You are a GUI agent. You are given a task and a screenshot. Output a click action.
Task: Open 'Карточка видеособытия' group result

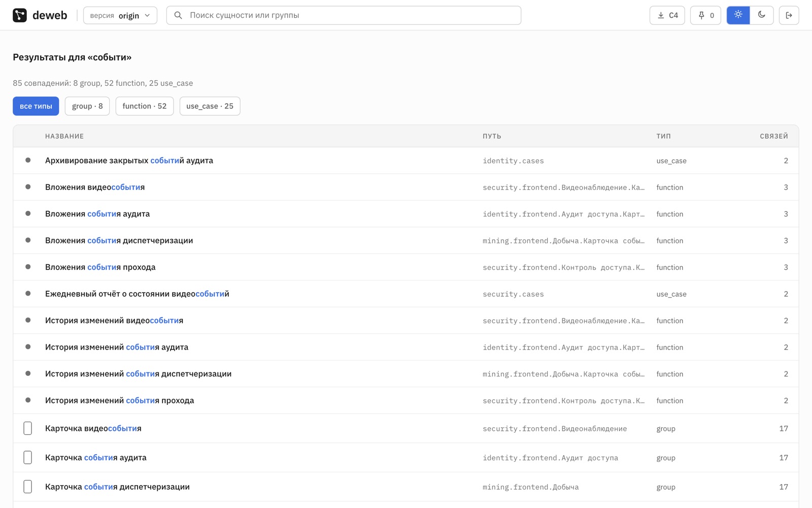click(406, 429)
